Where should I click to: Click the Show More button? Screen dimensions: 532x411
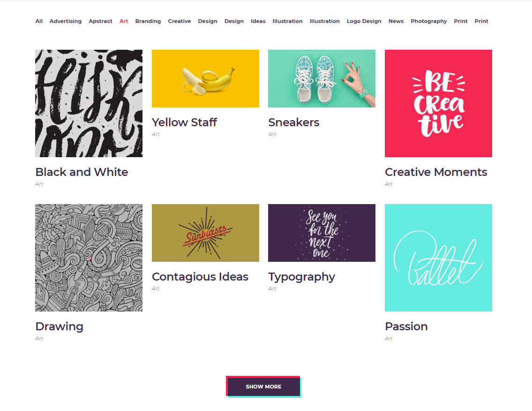[263, 387]
